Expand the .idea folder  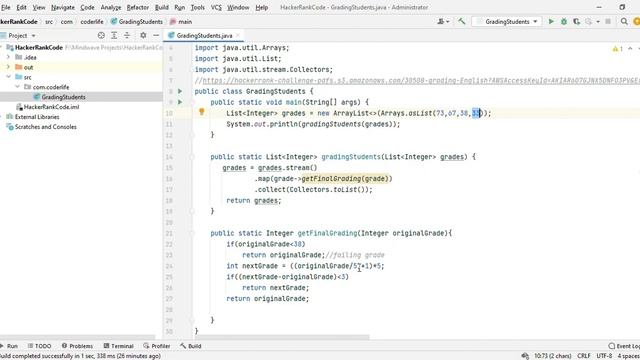(9, 58)
